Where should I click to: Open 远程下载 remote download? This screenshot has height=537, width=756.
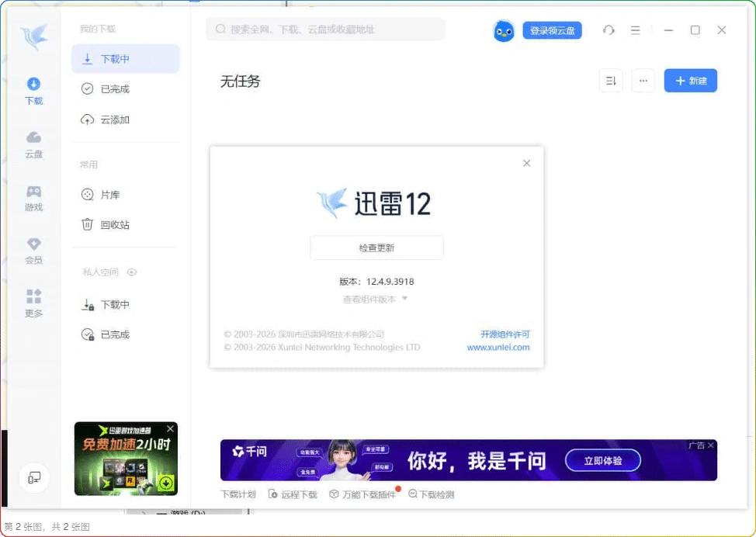293,493
